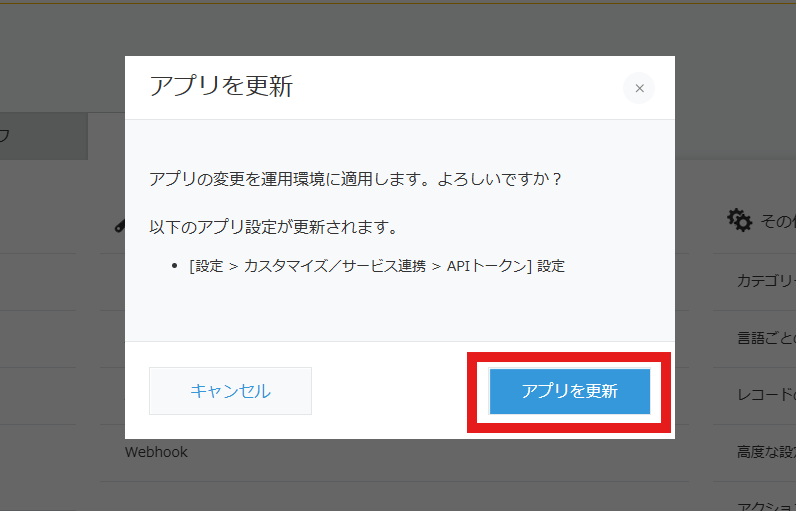The height and width of the screenshot is (511, 796).
Task: Open カテゴリー link in background settings
Action: 766,281
